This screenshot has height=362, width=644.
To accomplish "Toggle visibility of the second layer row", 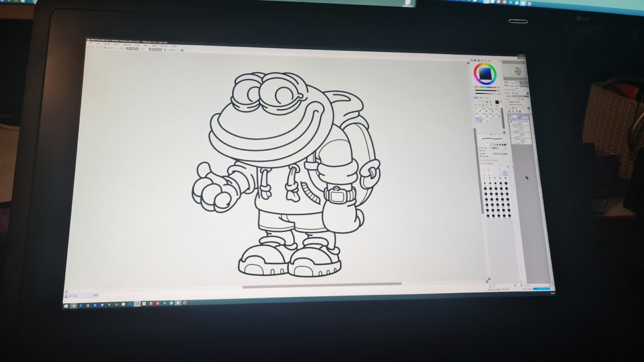I will pos(511,121).
